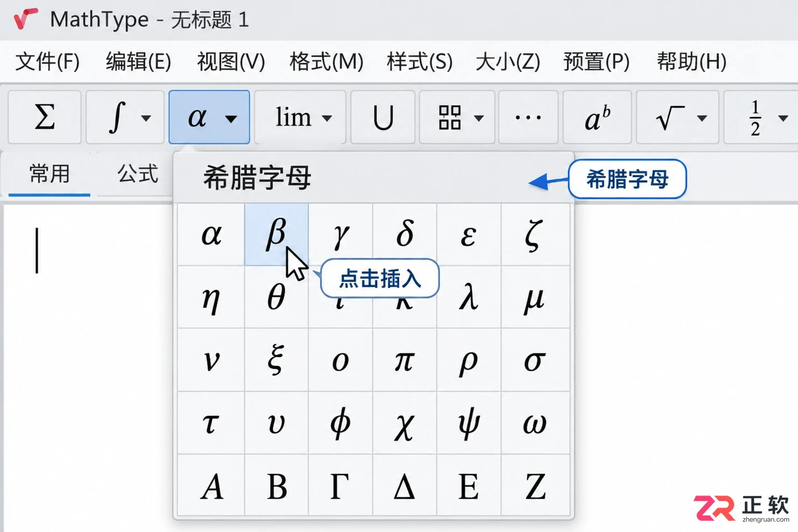The image size is (798, 532).
Task: Insert lowercase upsilon from the palette
Action: [277, 423]
